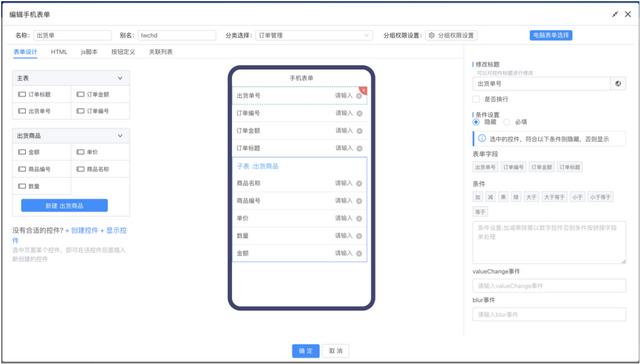Image resolution: width=640 pixels, height=364 pixels.
Task: Close the 编辑手机表单 dialog
Action: point(628,14)
